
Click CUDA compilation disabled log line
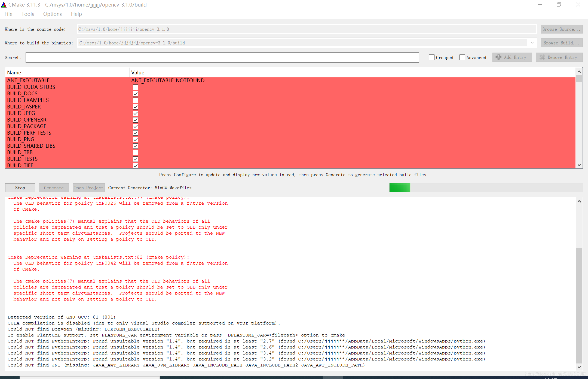(x=144, y=323)
